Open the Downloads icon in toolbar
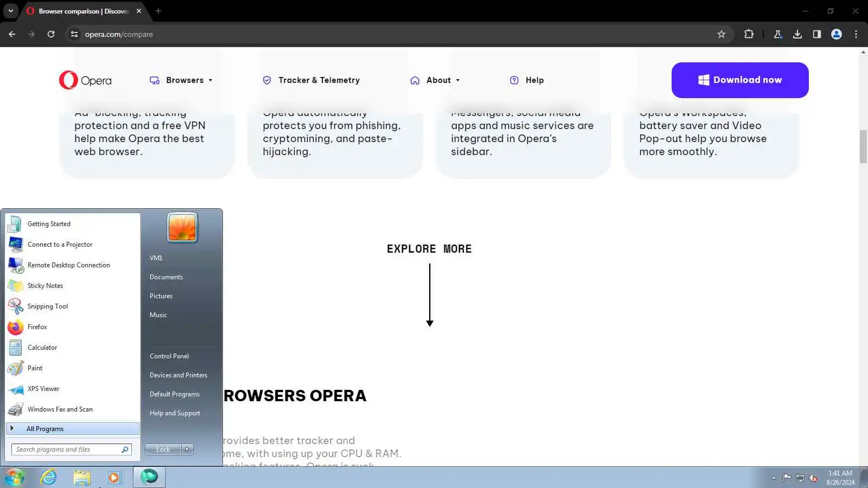The height and width of the screenshot is (488, 868). 797,34
